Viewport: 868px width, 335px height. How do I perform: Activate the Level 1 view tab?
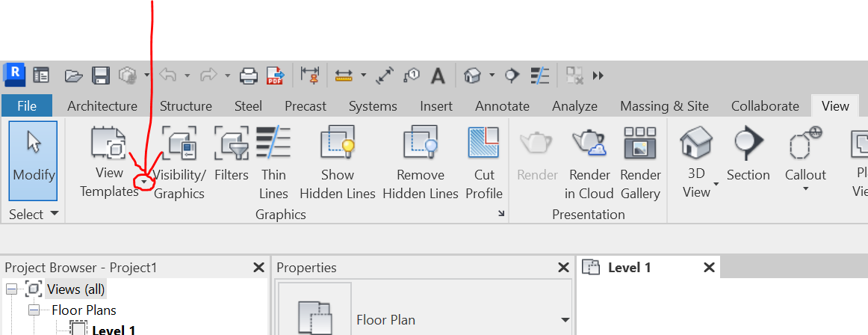coord(630,268)
